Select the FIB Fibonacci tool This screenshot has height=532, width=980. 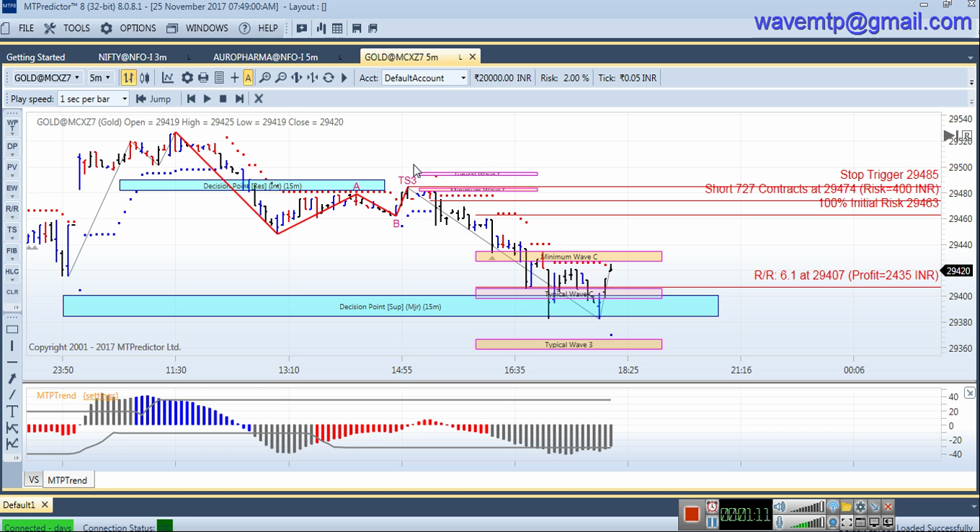[x=12, y=252]
